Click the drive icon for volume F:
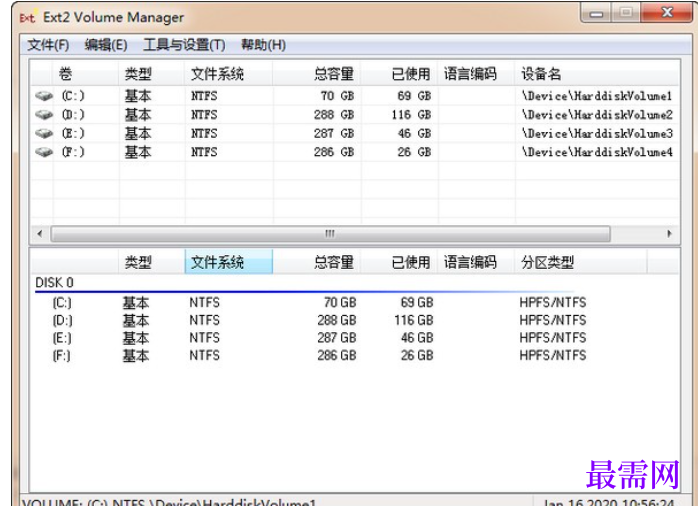This screenshot has height=506, width=698. pos(44,152)
